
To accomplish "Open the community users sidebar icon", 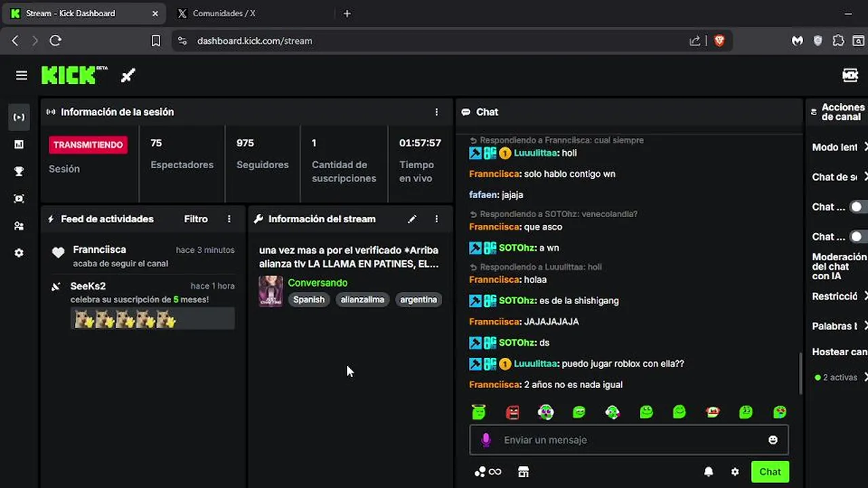I will [19, 226].
